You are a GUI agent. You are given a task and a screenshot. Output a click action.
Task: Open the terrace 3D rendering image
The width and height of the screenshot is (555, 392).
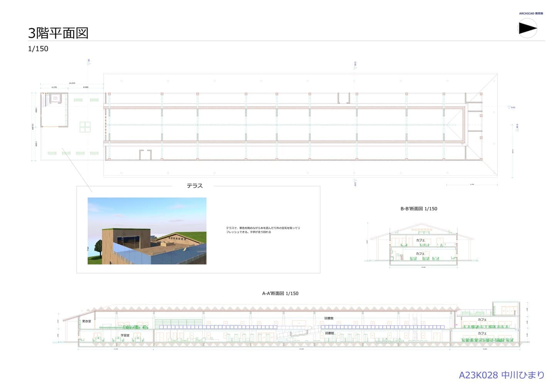coord(147,231)
